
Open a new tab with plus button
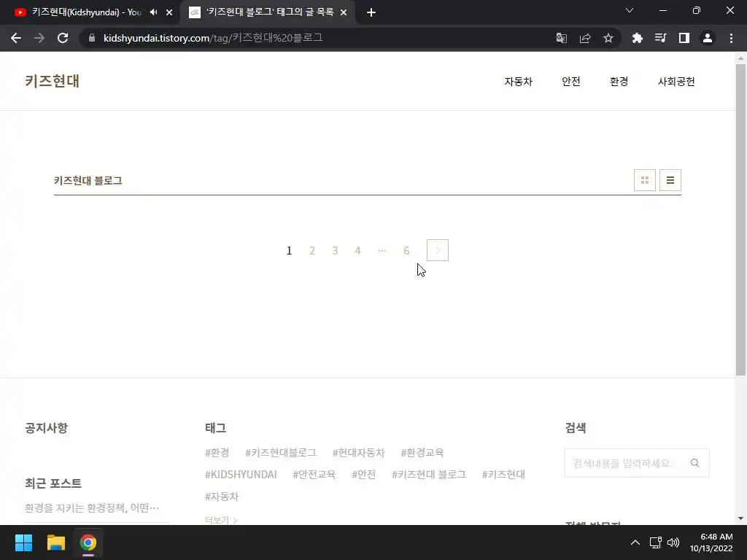[x=371, y=12]
